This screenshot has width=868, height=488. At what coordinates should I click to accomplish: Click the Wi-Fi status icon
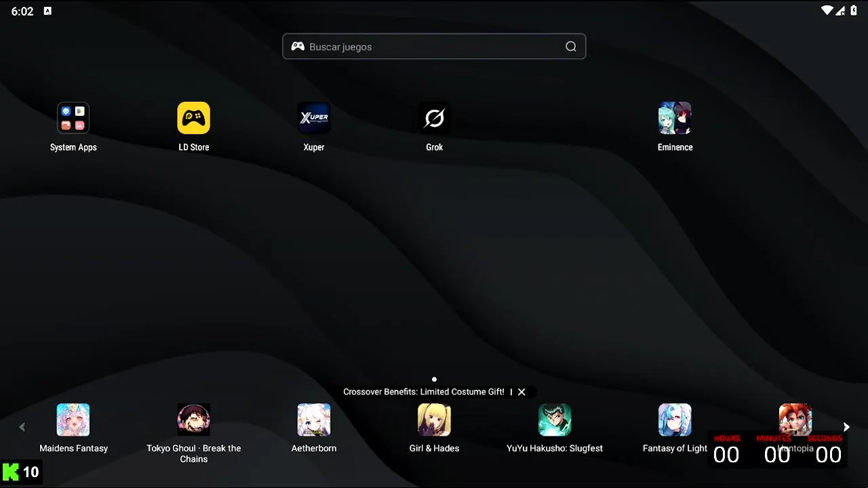coord(827,11)
